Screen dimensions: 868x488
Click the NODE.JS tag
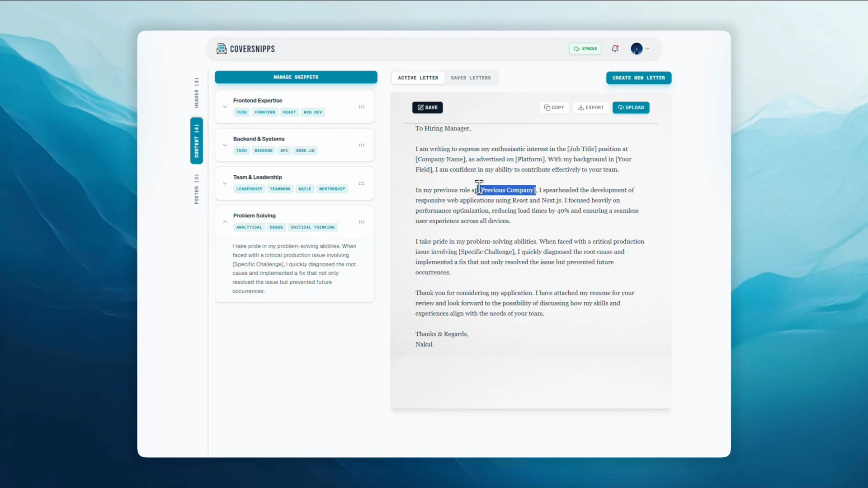tap(305, 150)
